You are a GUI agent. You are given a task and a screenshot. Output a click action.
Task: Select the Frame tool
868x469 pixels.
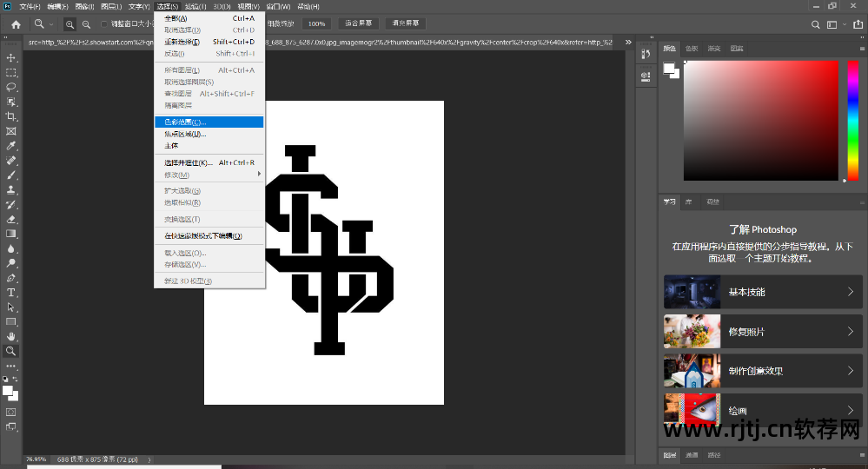[11, 132]
